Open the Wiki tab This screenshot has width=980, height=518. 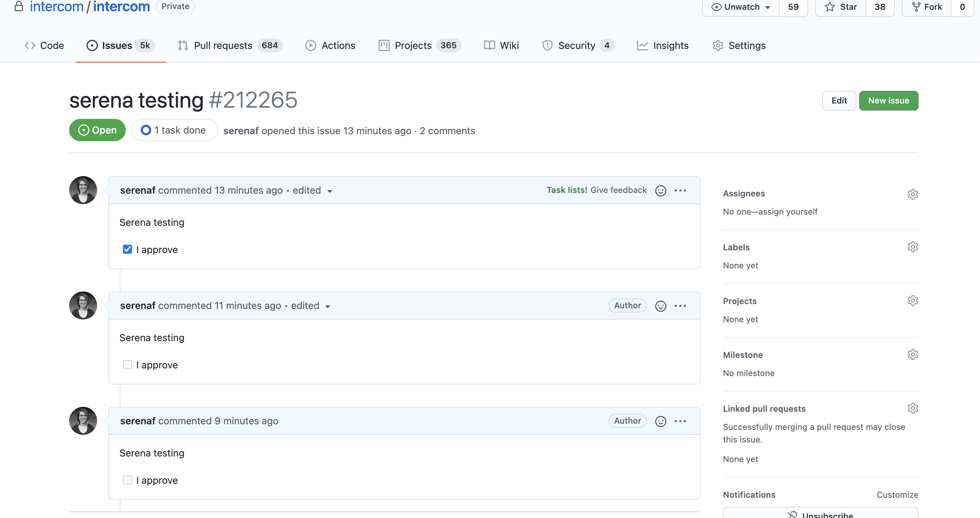(501, 46)
